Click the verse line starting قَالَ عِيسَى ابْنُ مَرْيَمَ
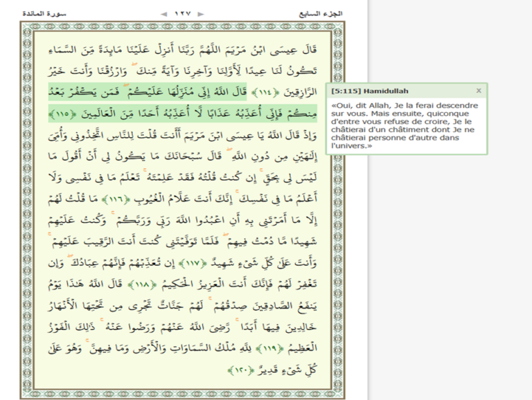 tap(183, 50)
